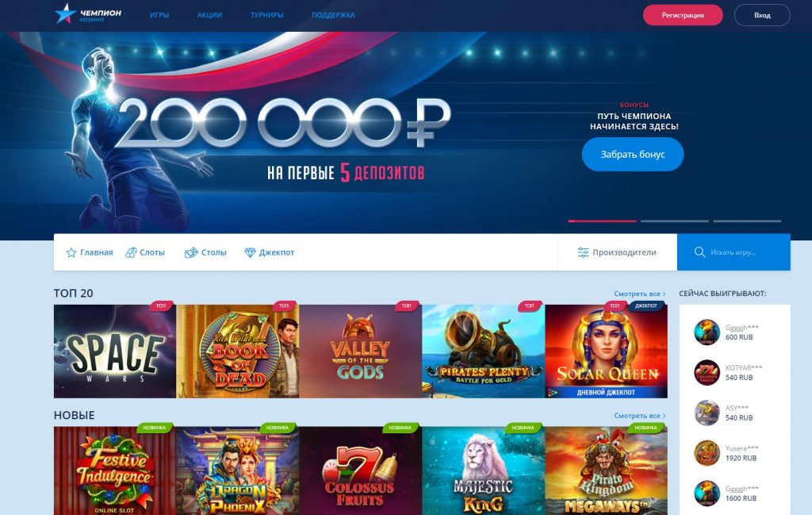Click the Регистрация button
Viewport: 812px width, 515px height.
tap(683, 15)
